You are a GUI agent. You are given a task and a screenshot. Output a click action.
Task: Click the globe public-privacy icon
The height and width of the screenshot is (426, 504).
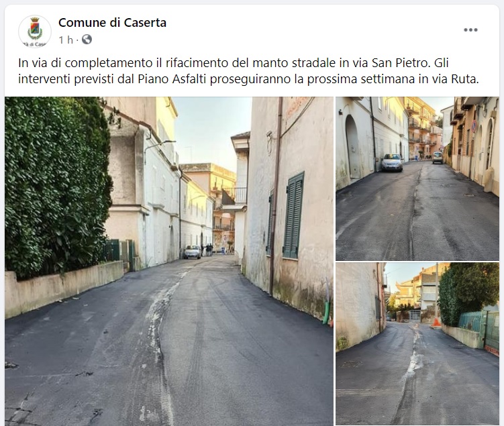(87, 40)
